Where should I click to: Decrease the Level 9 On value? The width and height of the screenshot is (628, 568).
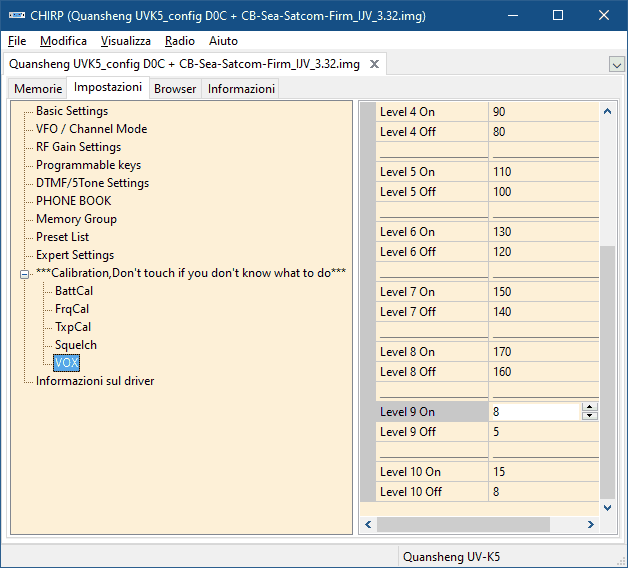pyautogui.click(x=589, y=416)
